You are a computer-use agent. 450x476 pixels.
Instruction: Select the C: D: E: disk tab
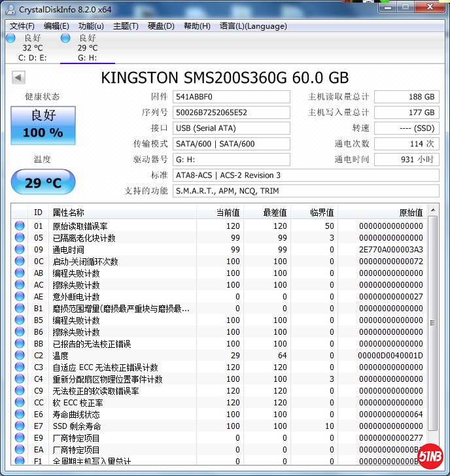click(33, 48)
